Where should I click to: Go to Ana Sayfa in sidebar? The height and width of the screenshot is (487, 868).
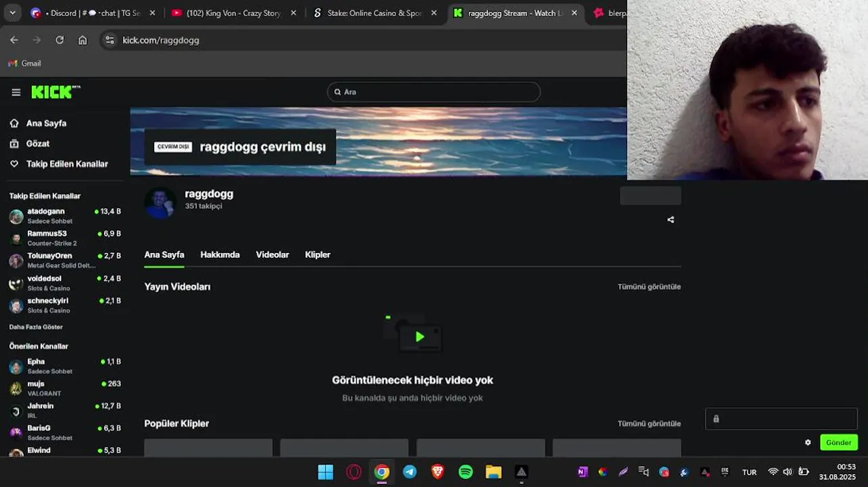pyautogui.click(x=46, y=123)
